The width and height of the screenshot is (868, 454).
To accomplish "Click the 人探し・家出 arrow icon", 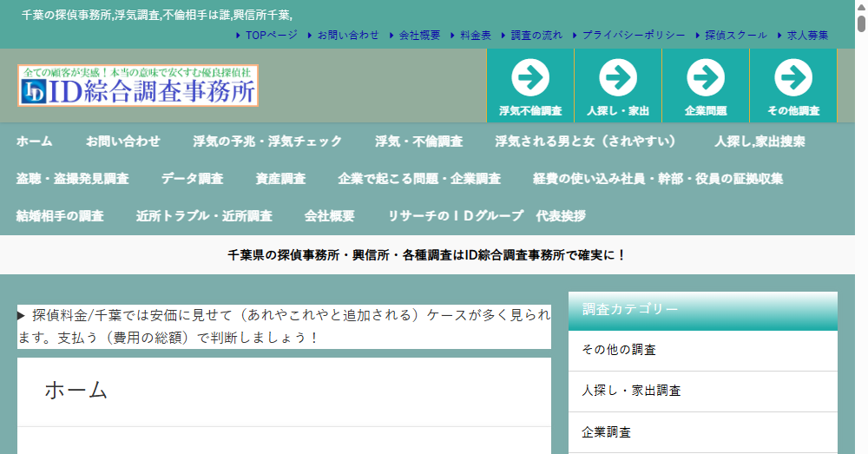I will click(618, 78).
